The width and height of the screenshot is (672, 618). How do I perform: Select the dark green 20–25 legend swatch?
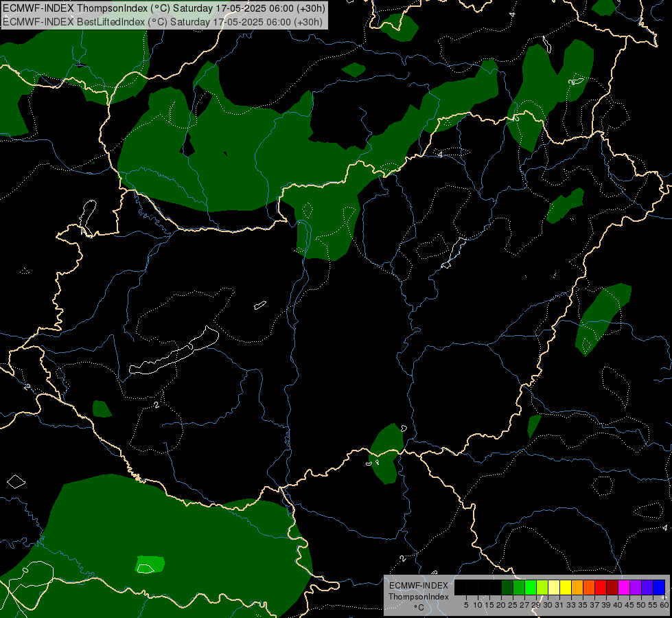click(507, 587)
